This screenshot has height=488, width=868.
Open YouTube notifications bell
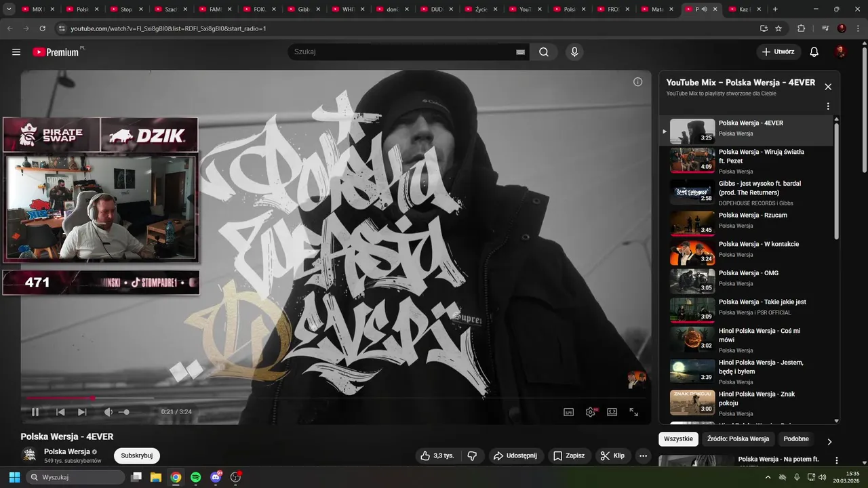coord(814,52)
